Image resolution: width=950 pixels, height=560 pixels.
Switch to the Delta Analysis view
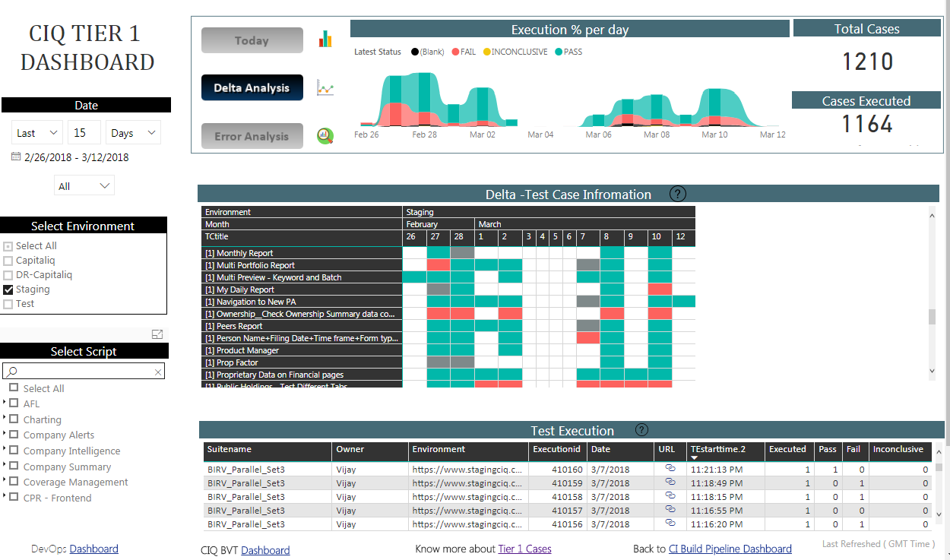point(252,87)
